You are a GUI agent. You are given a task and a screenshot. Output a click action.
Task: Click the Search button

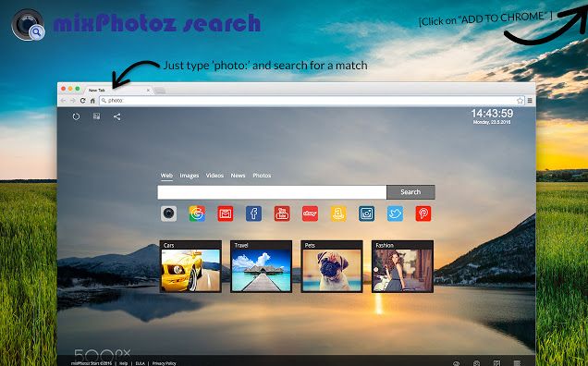point(410,192)
